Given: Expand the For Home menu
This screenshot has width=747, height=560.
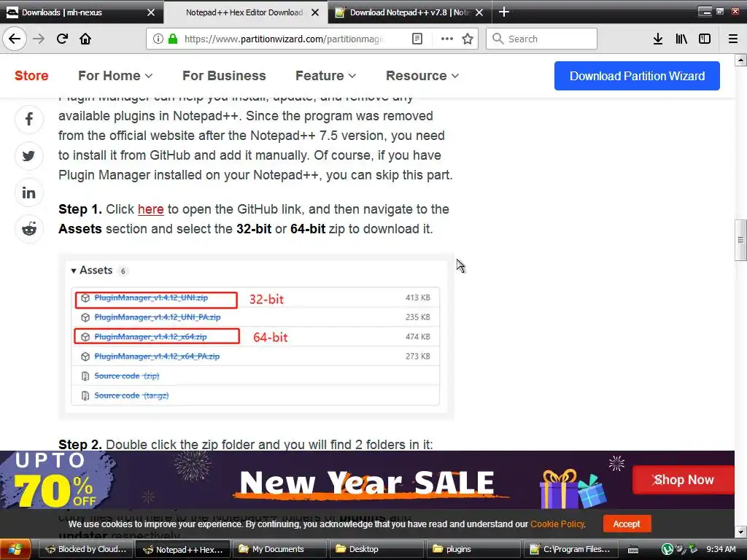Looking at the screenshot, I should pos(115,76).
